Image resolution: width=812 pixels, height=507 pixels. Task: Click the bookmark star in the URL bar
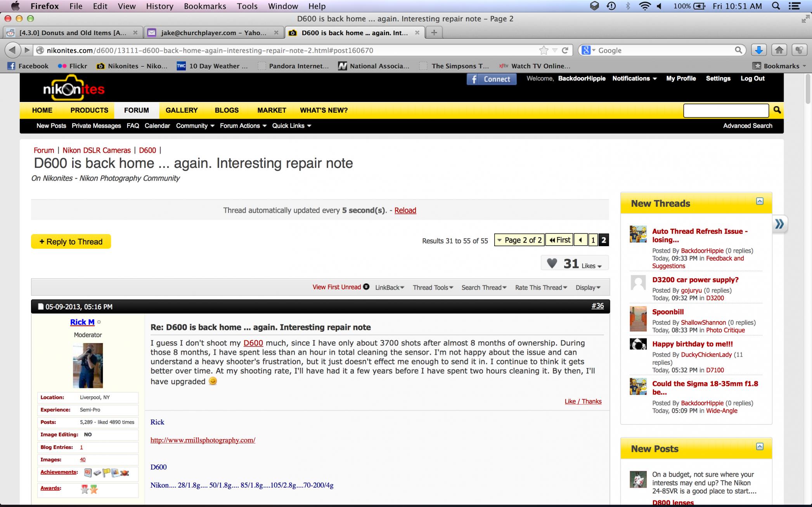tap(544, 50)
